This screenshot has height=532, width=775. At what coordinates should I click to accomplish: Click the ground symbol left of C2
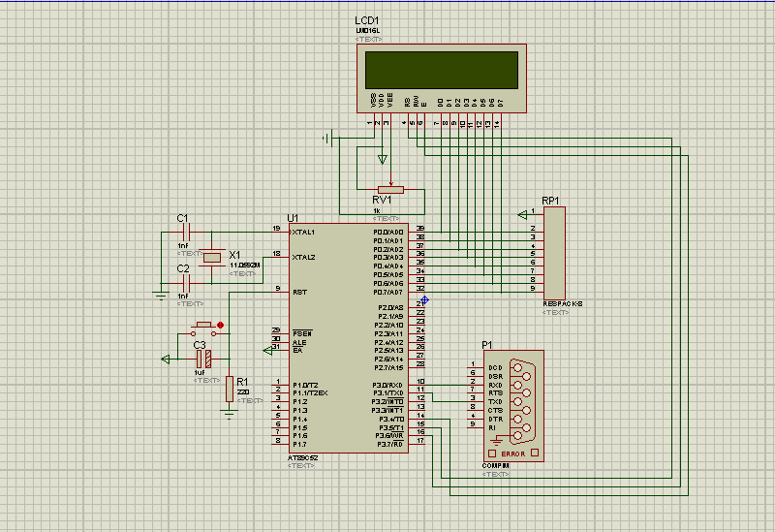point(161,296)
